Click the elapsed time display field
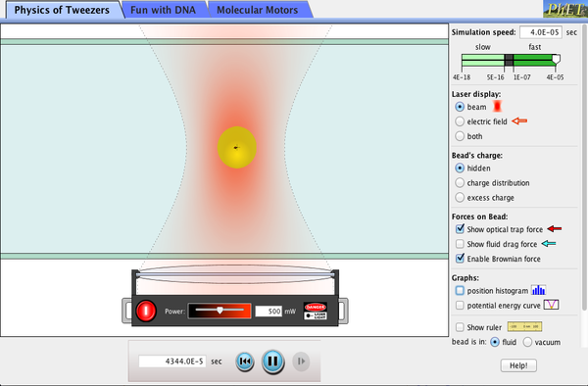The height and width of the screenshot is (386, 588). (x=172, y=362)
